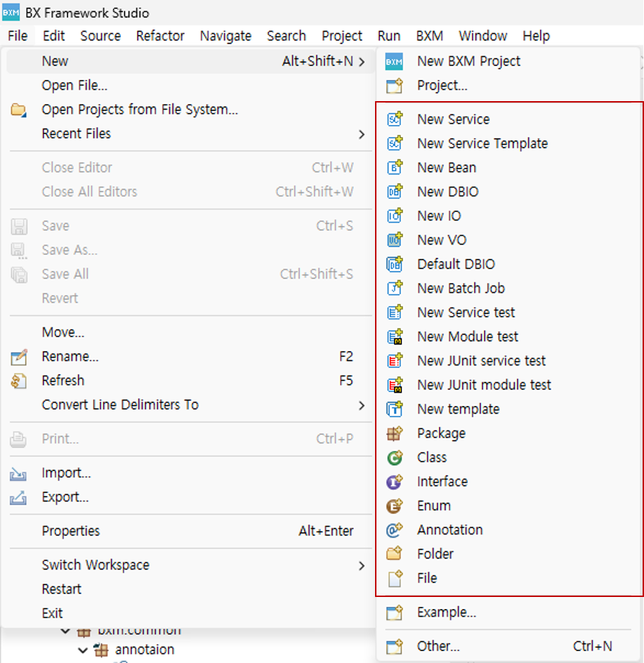Open the BXM menu in menu bar
This screenshot has width=644, height=663.
(429, 36)
